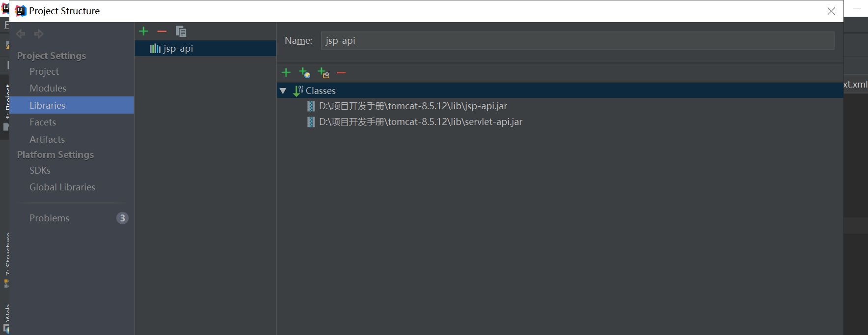Select the jsp-api library in list
Viewport: 868px width, 335px height.
click(178, 48)
